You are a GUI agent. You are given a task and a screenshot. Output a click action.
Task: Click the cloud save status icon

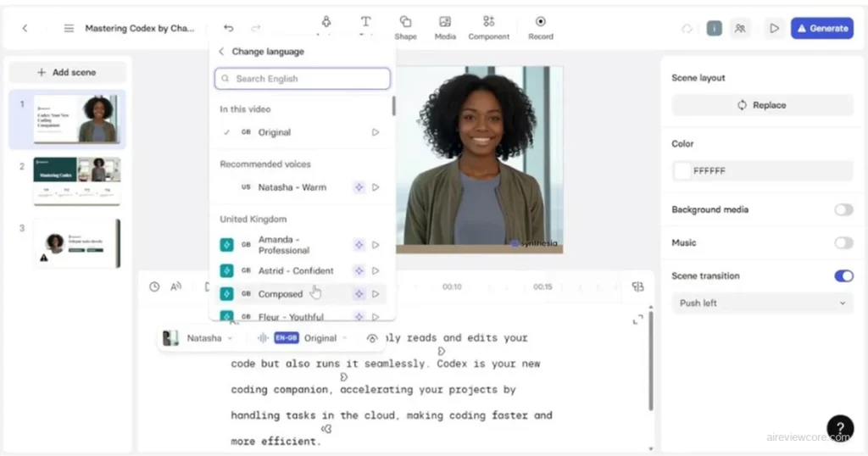point(687,28)
